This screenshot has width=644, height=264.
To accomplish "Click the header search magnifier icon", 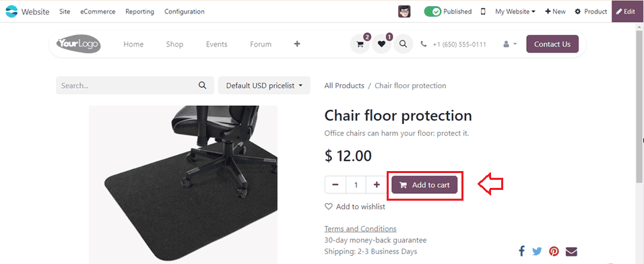I will 404,44.
